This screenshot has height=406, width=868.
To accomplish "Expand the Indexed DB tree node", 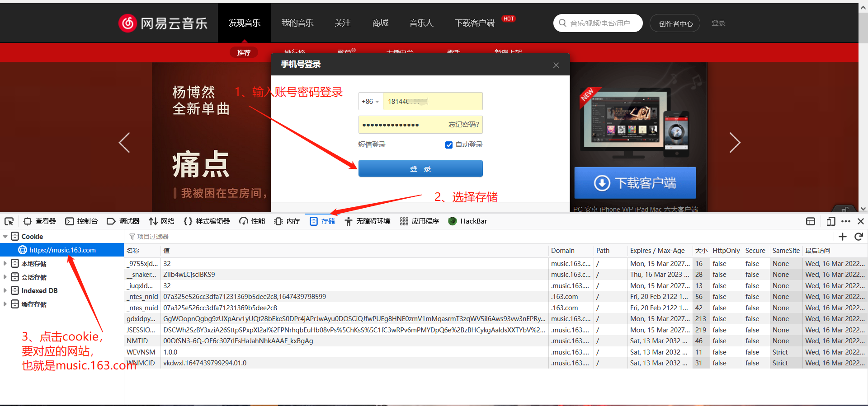I will coord(5,291).
